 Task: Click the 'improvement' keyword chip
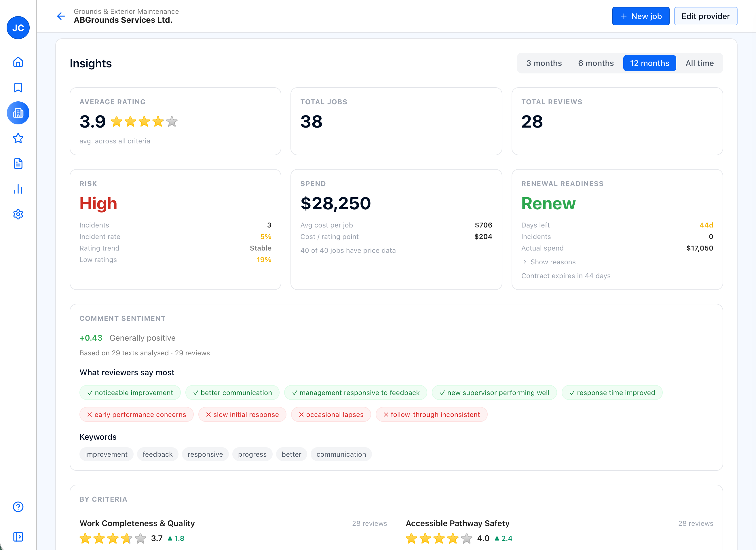tap(106, 454)
